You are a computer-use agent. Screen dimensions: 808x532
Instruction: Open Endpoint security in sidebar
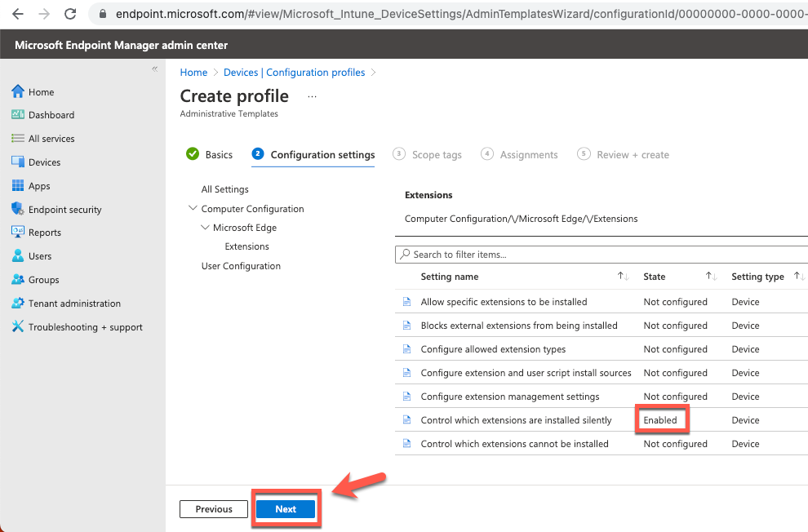65,210
